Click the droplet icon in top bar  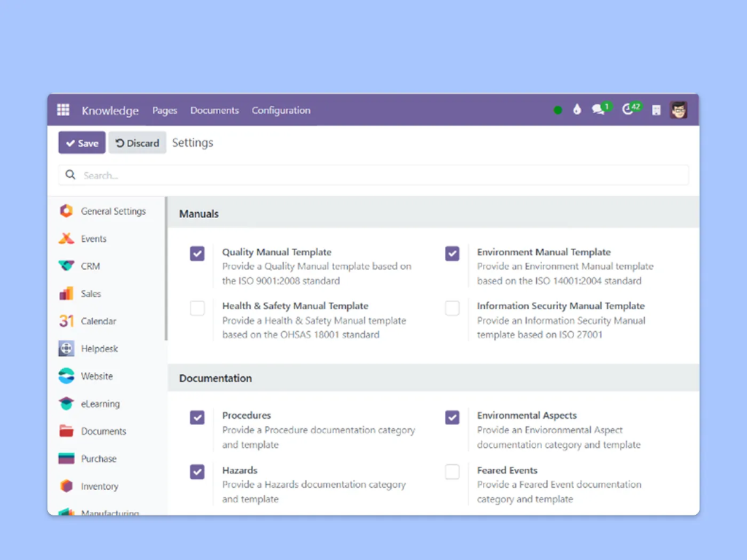click(577, 110)
